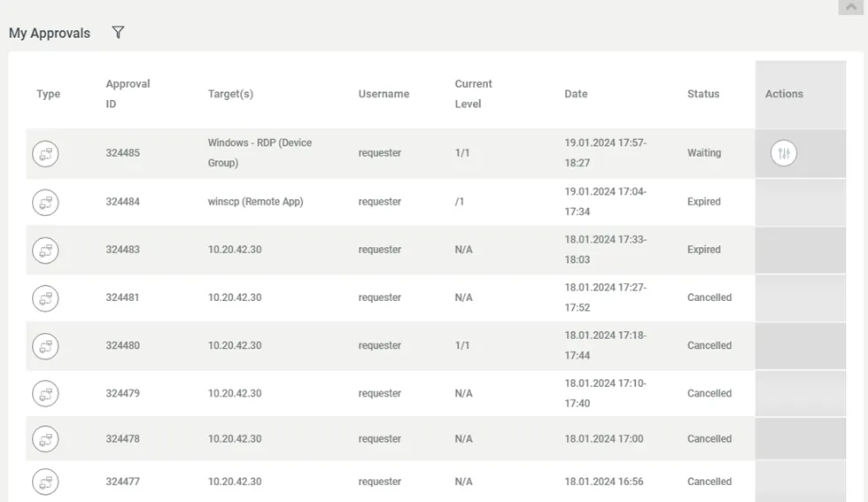This screenshot has width=868, height=502.
Task: Click target Windows - RDP (Device Group)
Action: [x=260, y=153]
